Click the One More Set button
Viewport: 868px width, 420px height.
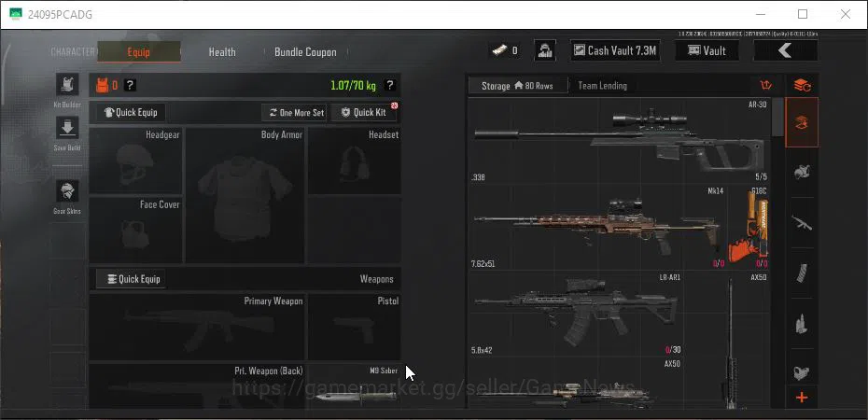[x=295, y=112]
